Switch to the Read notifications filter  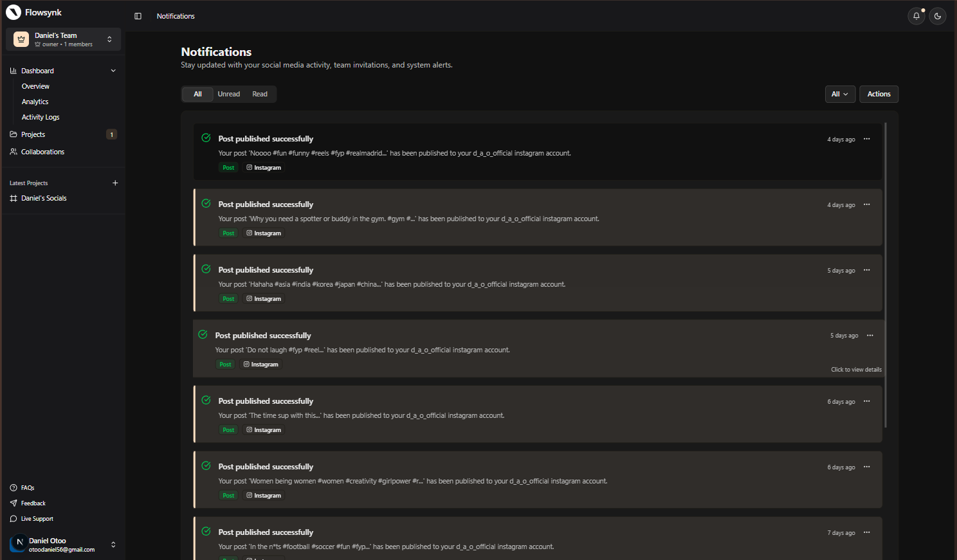click(260, 94)
